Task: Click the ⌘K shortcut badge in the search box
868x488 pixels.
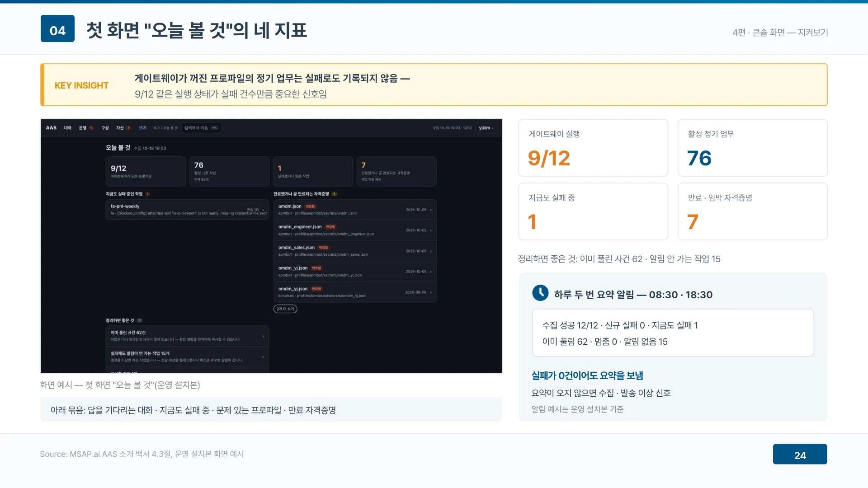Action: pyautogui.click(x=215, y=128)
